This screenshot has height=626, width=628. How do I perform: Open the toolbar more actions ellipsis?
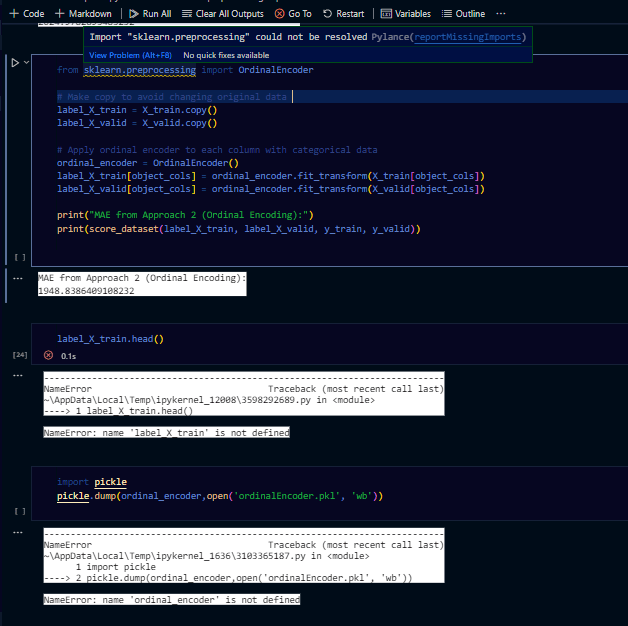501,14
